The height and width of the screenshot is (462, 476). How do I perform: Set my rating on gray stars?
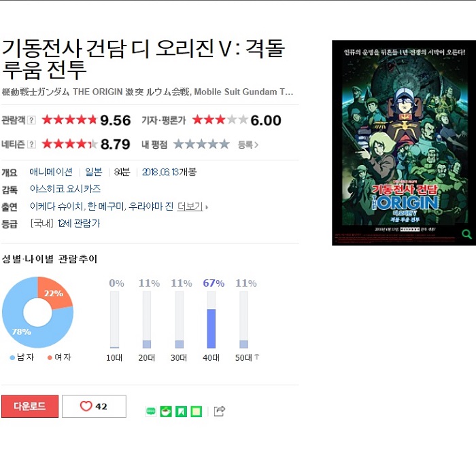201,144
